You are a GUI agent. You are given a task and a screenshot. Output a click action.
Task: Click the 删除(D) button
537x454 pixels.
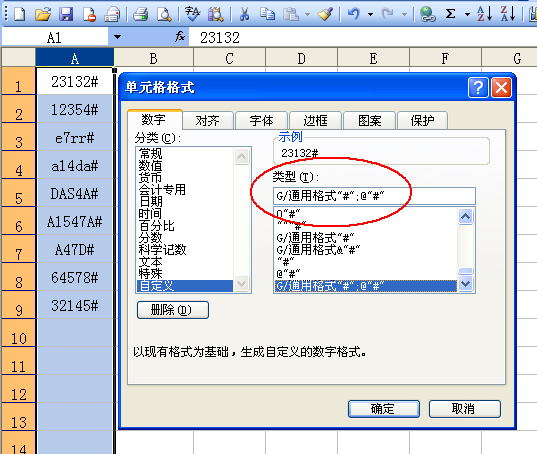tap(173, 310)
